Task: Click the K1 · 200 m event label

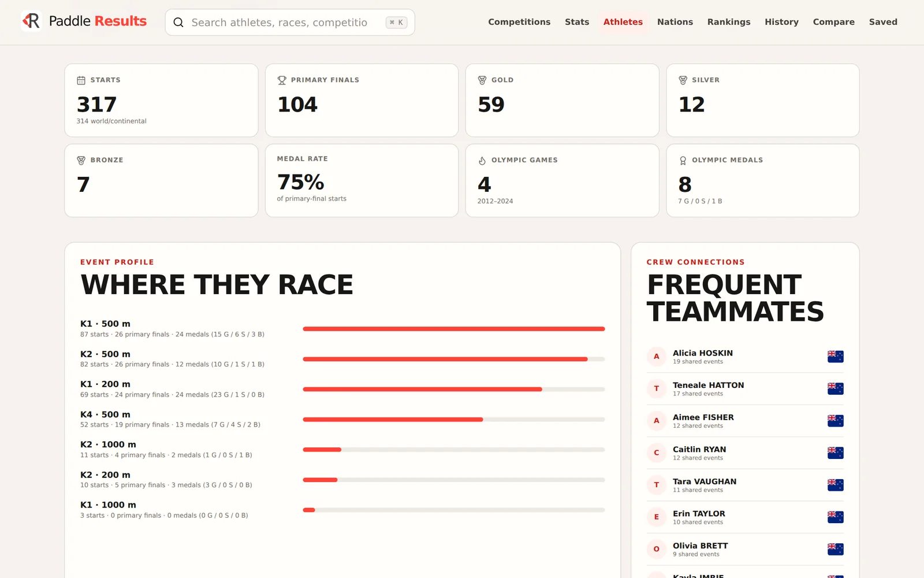Action: [x=105, y=384]
